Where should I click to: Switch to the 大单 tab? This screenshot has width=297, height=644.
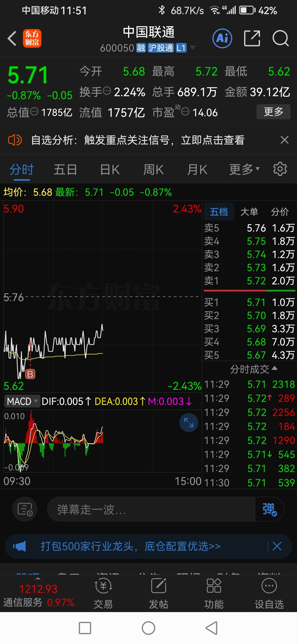[249, 212]
